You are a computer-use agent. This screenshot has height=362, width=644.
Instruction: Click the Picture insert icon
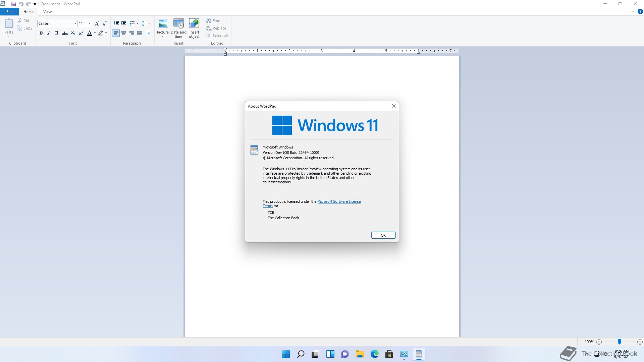163,24
